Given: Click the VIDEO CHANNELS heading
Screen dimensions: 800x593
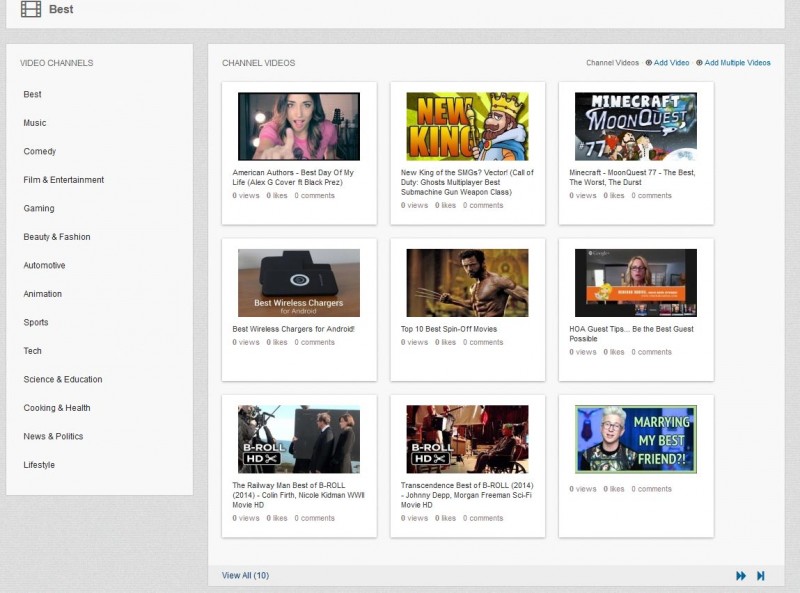Looking at the screenshot, I should coord(57,63).
